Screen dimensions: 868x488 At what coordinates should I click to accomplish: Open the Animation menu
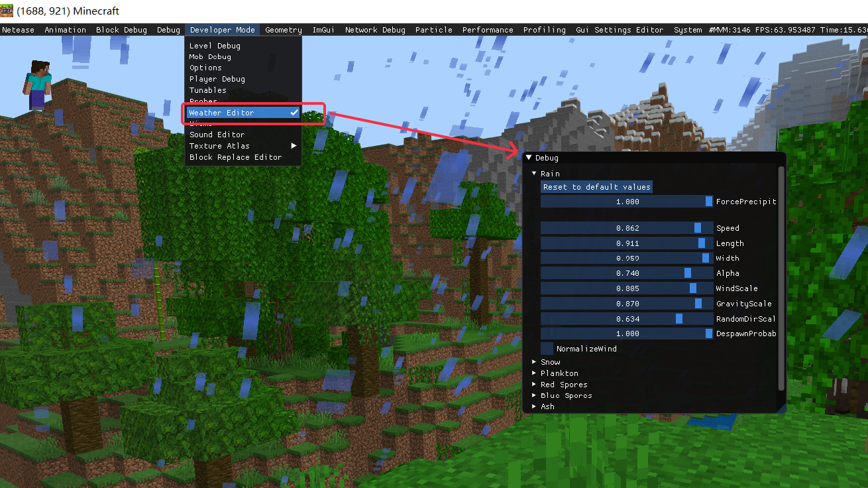pyautogui.click(x=66, y=30)
